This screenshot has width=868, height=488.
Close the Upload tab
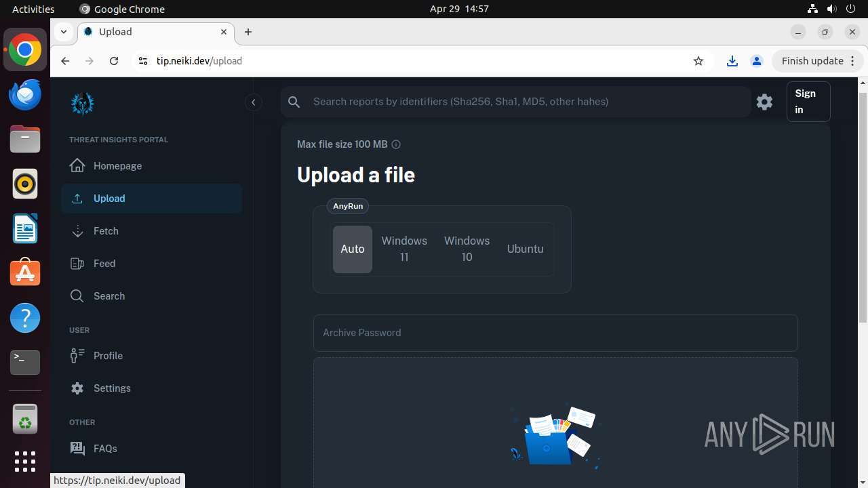(x=224, y=32)
